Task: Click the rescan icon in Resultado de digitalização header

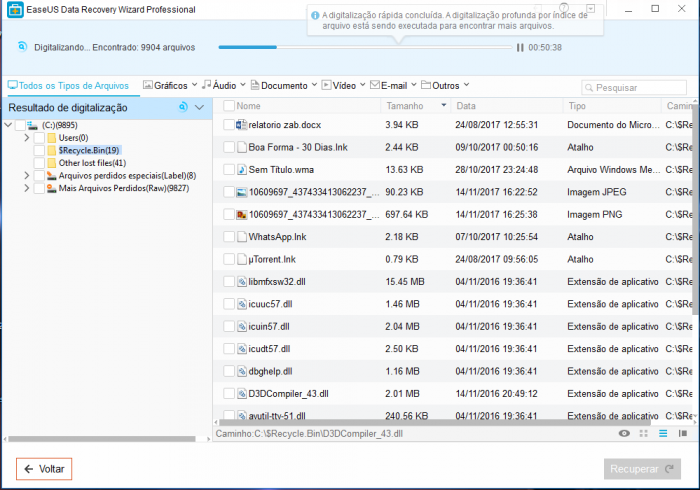Action: [183, 107]
